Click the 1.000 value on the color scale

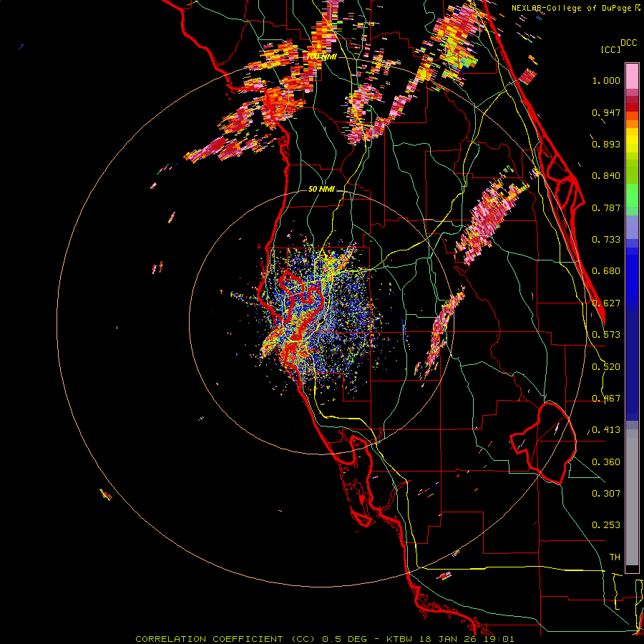pos(606,80)
